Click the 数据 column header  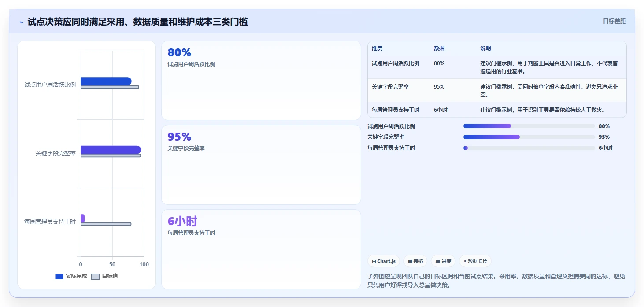pos(439,48)
